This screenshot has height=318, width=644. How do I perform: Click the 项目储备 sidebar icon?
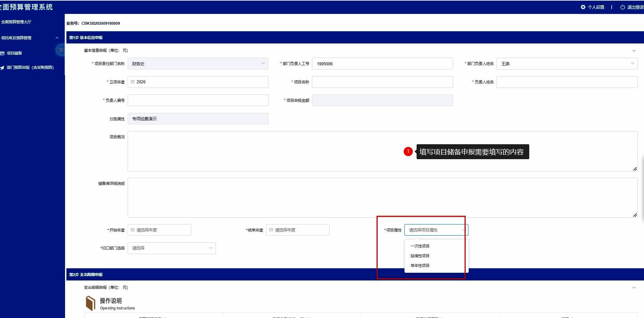tap(2, 53)
